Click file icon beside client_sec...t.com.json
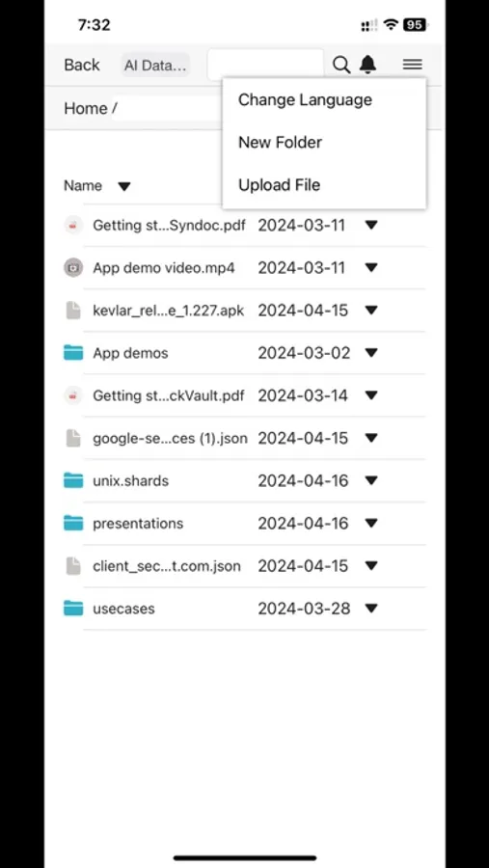489x868 pixels. [73, 566]
